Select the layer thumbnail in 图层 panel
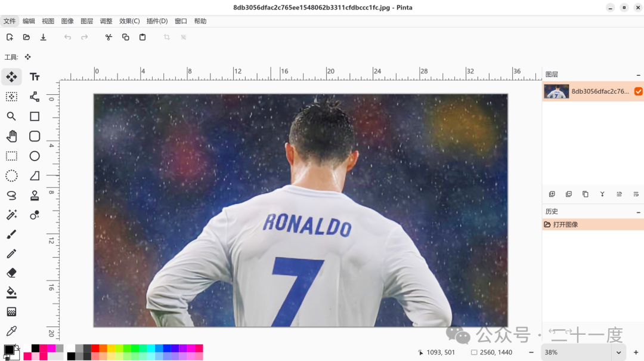Viewport: 644px width, 361px height. [556, 91]
